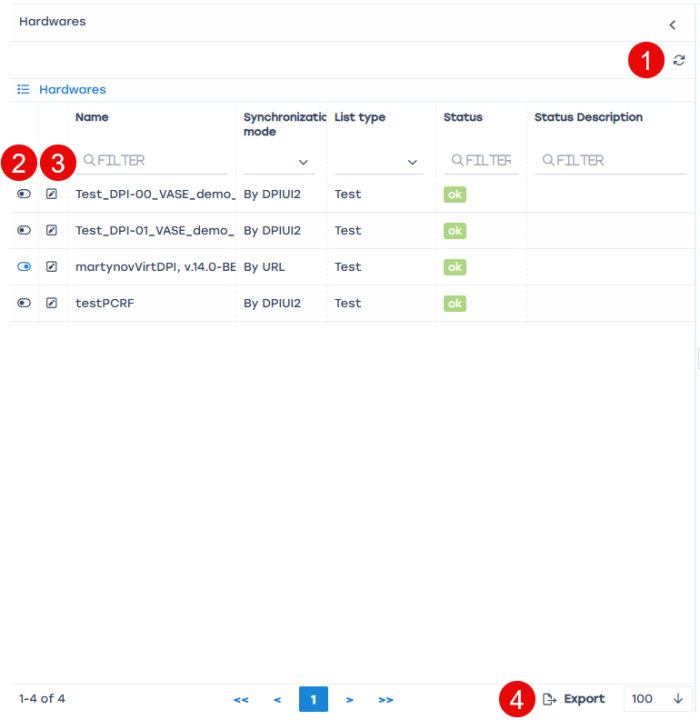Select page 1 in pagination
700x720 pixels.
(313, 699)
